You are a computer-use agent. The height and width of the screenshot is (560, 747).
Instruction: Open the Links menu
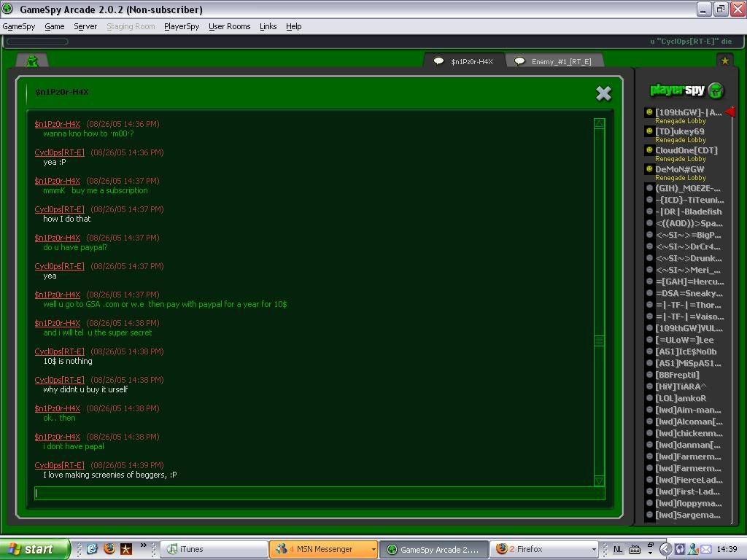coord(268,26)
